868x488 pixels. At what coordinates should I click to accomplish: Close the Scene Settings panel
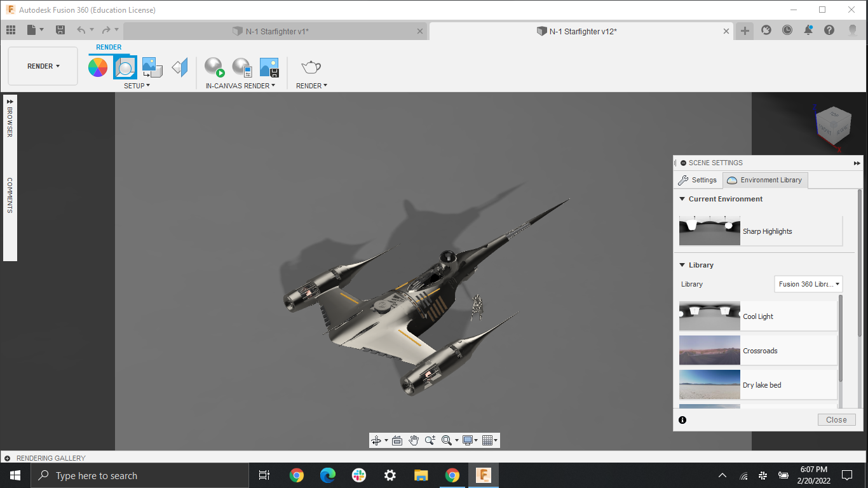point(836,419)
